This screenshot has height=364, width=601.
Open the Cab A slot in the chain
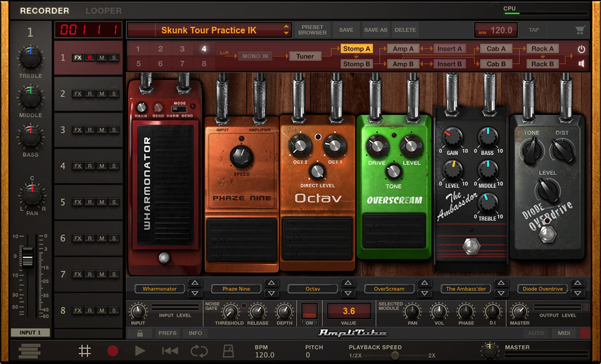click(495, 48)
